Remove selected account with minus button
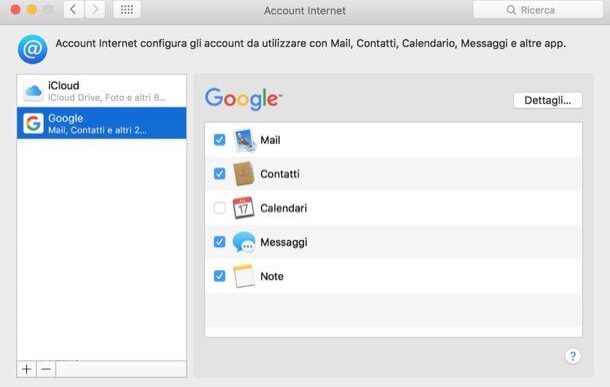Screen dimensions: 610x387 pos(46,369)
